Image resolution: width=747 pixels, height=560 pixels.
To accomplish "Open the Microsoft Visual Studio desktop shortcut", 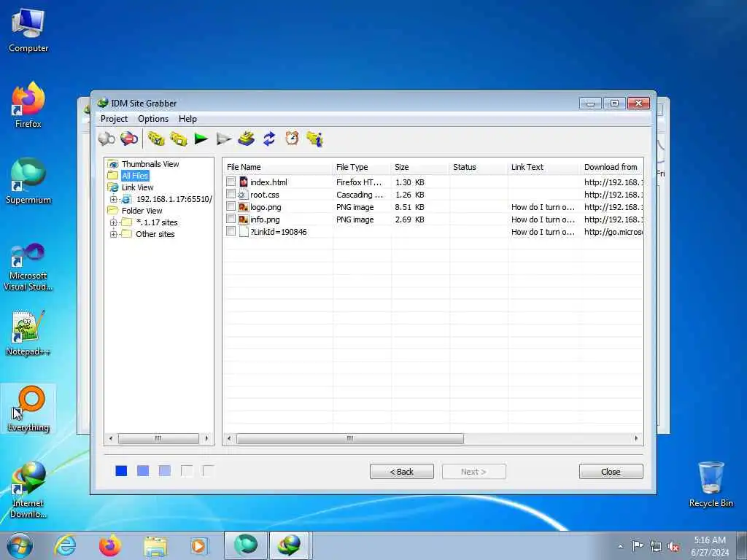I will click(28, 267).
